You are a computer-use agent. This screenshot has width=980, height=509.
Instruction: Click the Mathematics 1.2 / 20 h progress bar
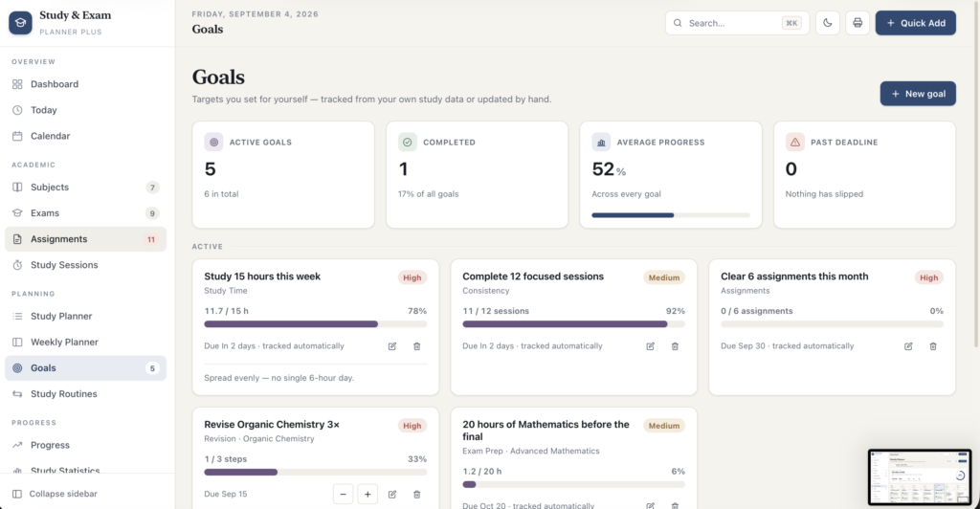574,484
